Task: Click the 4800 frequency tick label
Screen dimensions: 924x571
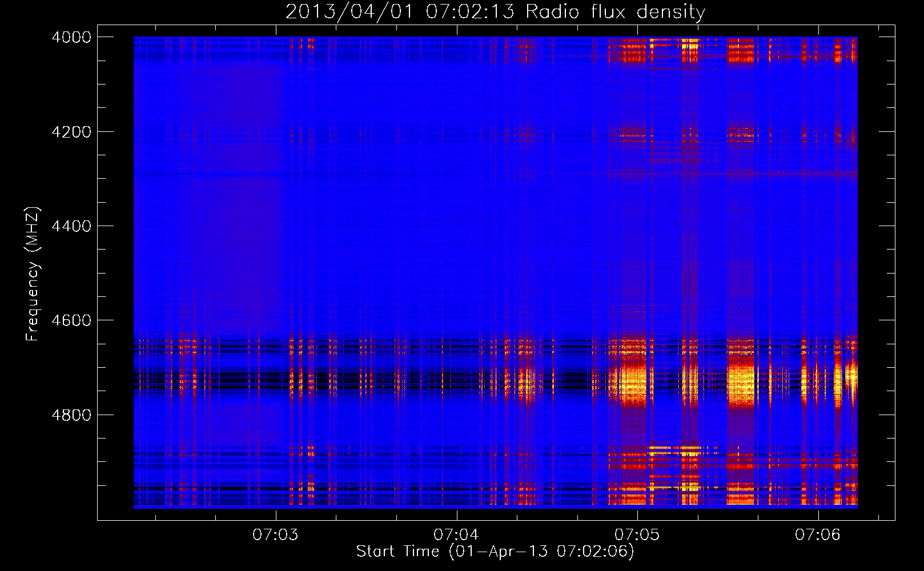Action: (71, 415)
